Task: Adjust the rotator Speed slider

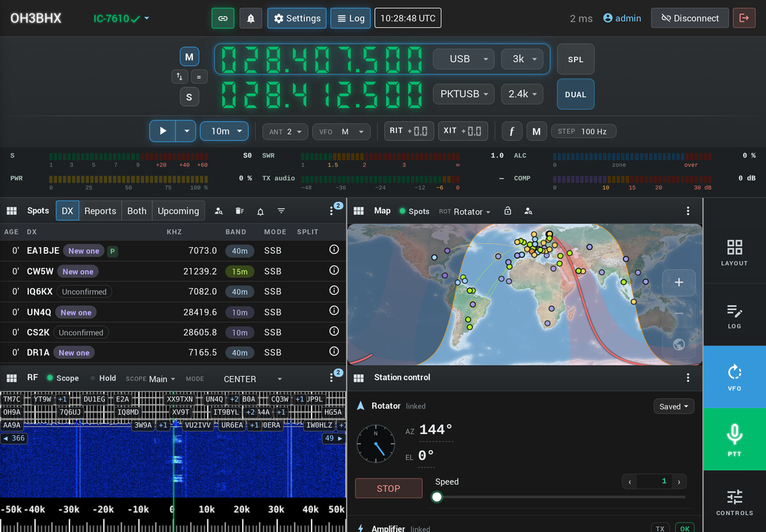Action: (x=560, y=497)
